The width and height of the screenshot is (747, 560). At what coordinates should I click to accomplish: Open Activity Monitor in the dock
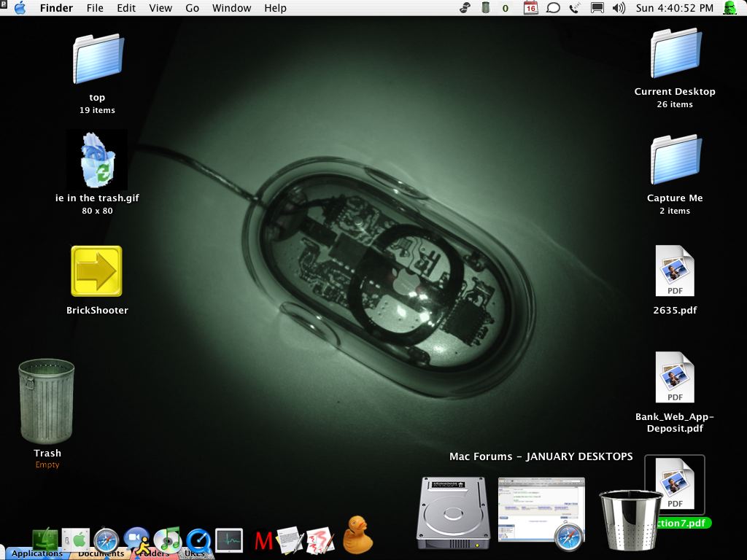pyautogui.click(x=229, y=541)
